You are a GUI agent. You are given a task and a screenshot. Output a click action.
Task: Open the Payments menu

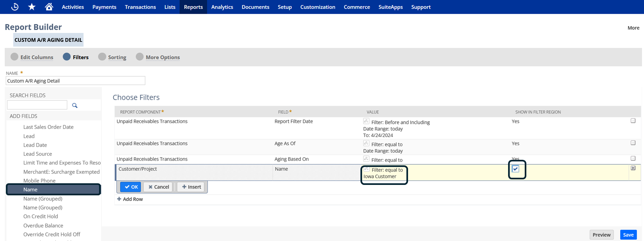click(x=104, y=7)
